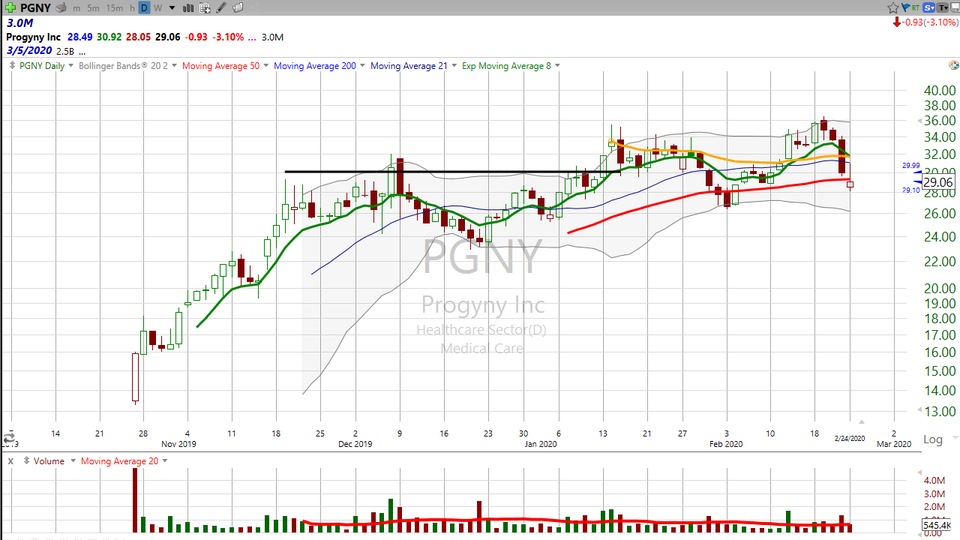
Task: Click the Mar 2020 axis label
Action: [894, 444]
